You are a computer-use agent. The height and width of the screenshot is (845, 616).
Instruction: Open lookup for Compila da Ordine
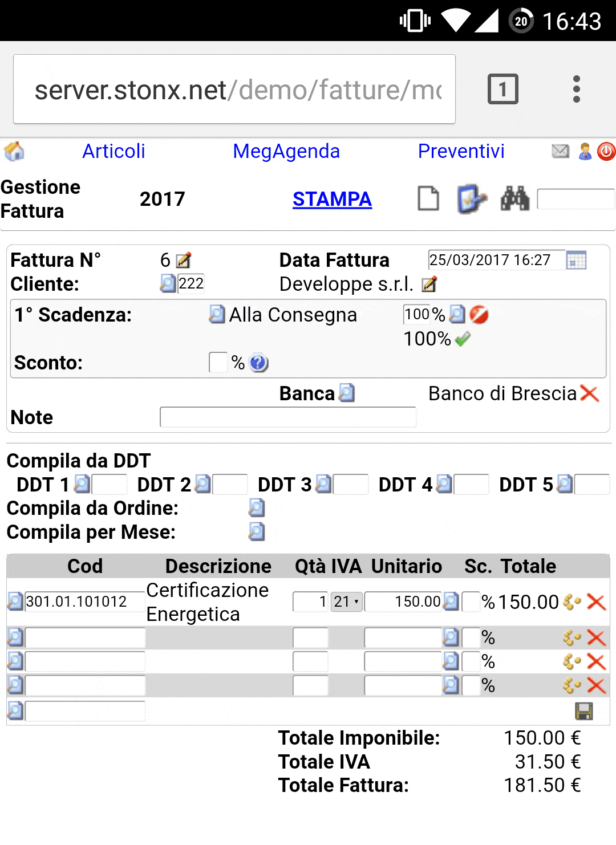(257, 508)
